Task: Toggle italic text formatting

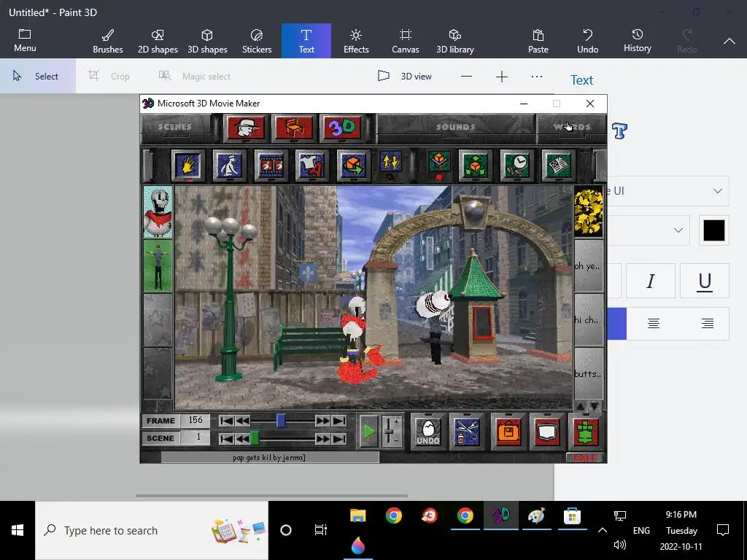Action: coord(650,281)
